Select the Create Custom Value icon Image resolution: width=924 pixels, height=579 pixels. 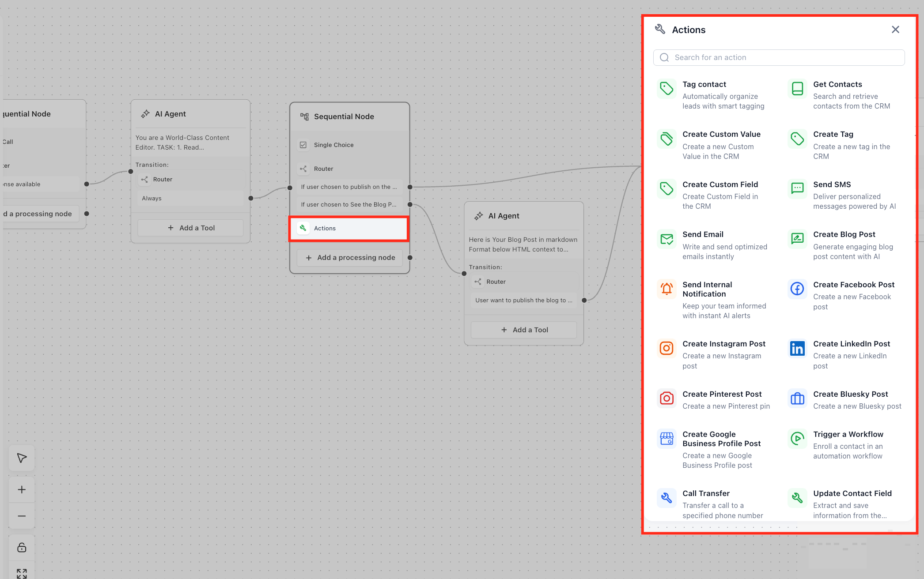666,139
